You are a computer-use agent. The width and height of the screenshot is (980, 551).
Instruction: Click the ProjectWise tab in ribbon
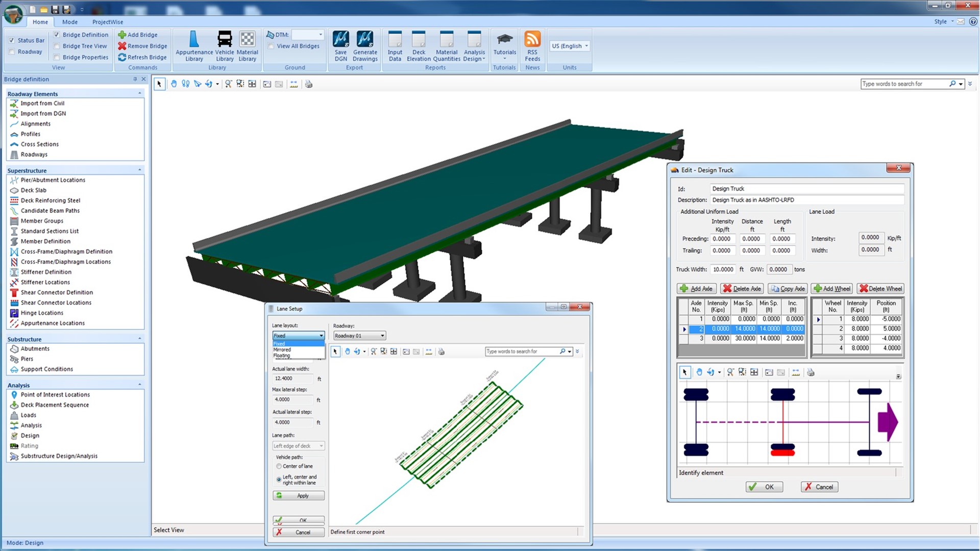[x=108, y=22]
